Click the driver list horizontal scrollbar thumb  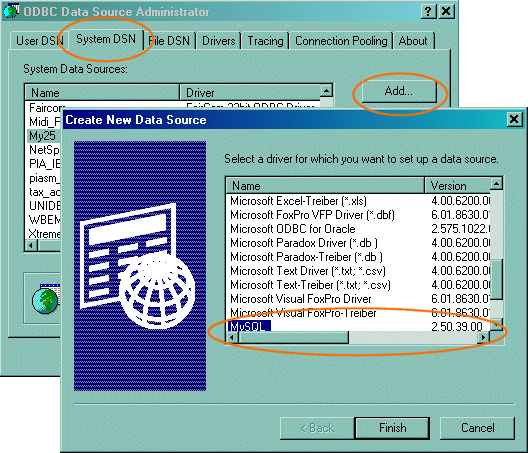[293, 337]
